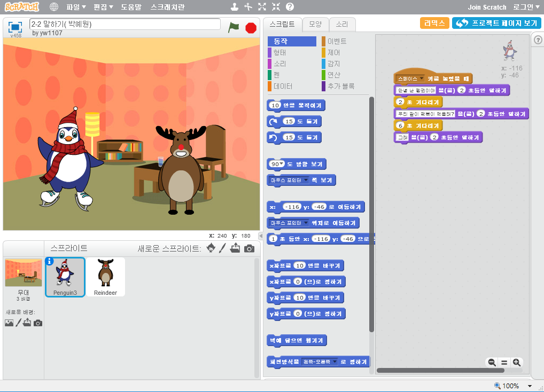
Task: Open the 스페이스 key dropdown on hat block
Action: pyautogui.click(x=422, y=79)
